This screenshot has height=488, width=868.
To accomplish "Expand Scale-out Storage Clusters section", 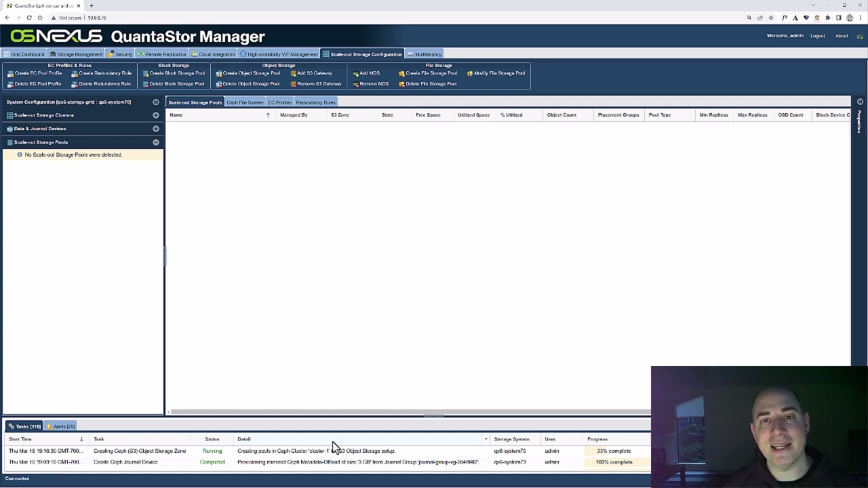I will tap(156, 115).
